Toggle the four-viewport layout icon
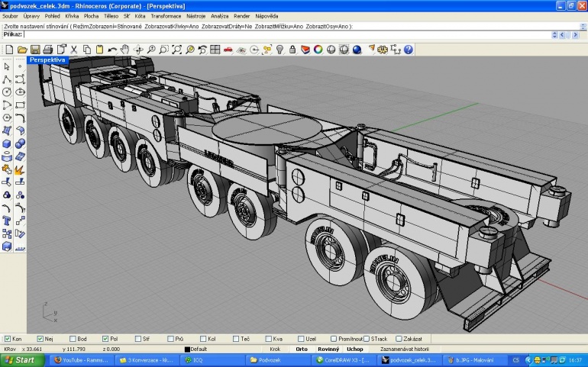588x367 pixels. [215, 50]
